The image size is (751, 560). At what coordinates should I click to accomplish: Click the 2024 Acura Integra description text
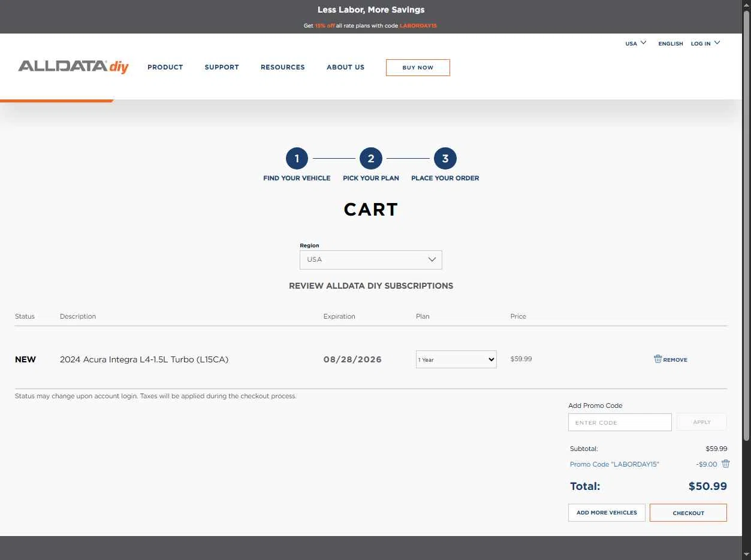click(x=144, y=359)
